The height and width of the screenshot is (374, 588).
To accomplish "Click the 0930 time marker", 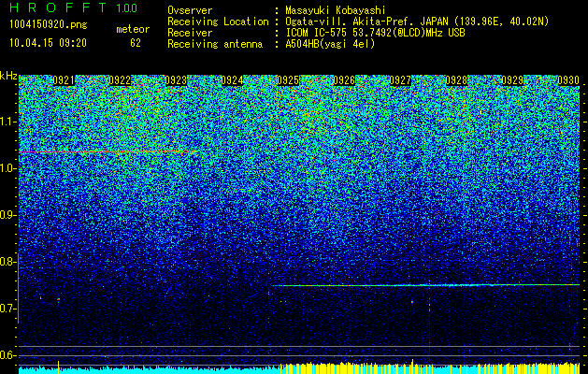I will pos(568,80).
